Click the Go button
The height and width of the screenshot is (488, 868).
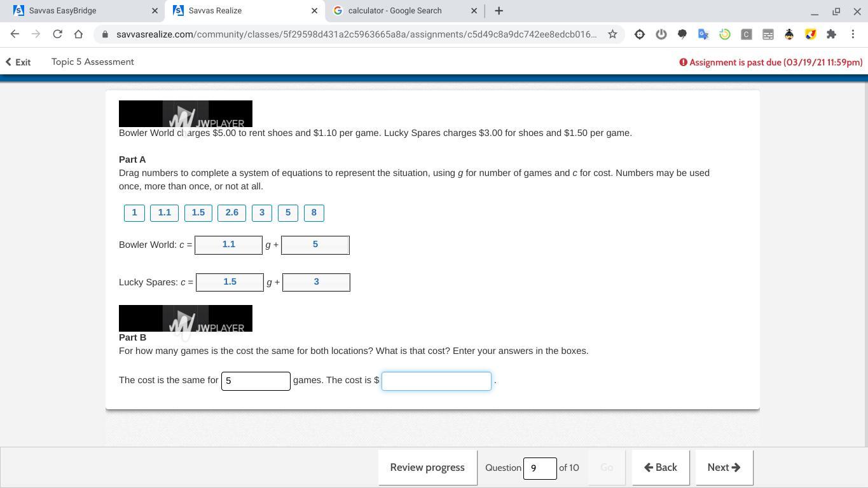coord(607,468)
